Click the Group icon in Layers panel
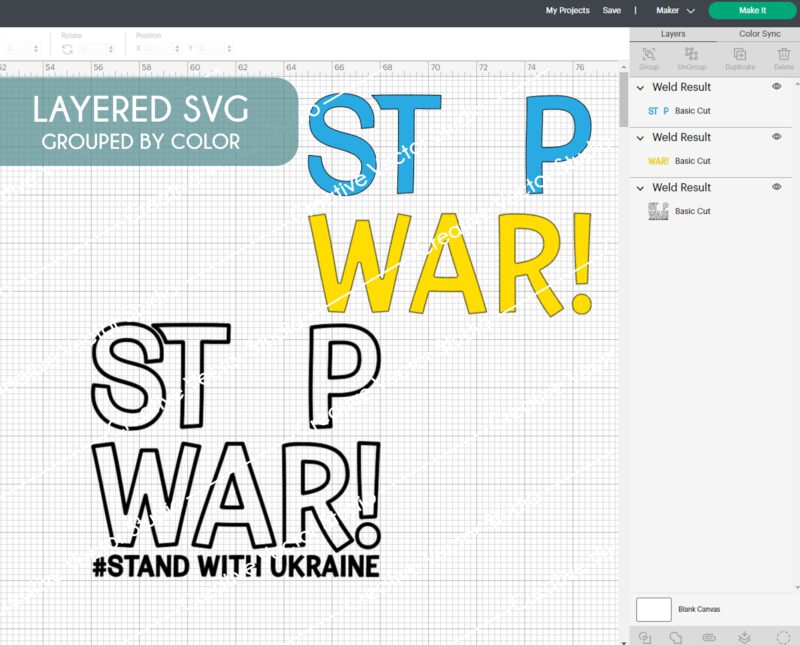800x645 pixels. pyautogui.click(x=648, y=55)
